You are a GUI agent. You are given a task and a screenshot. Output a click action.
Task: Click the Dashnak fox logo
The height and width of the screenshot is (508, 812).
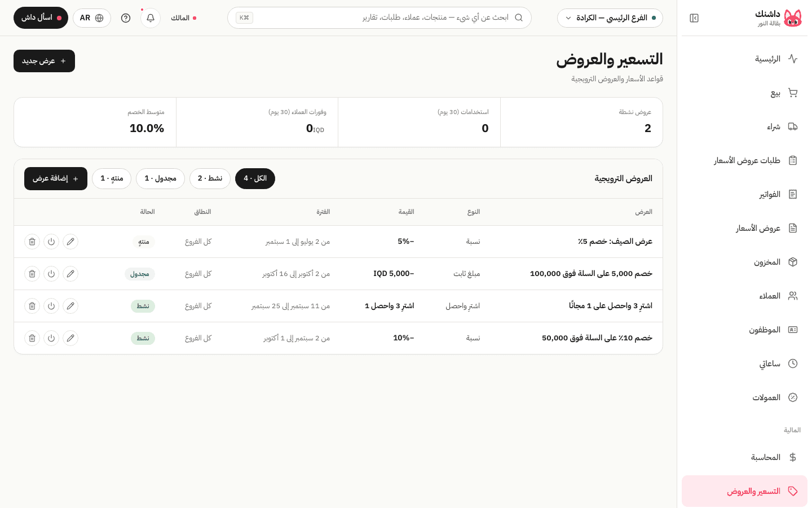click(x=792, y=18)
